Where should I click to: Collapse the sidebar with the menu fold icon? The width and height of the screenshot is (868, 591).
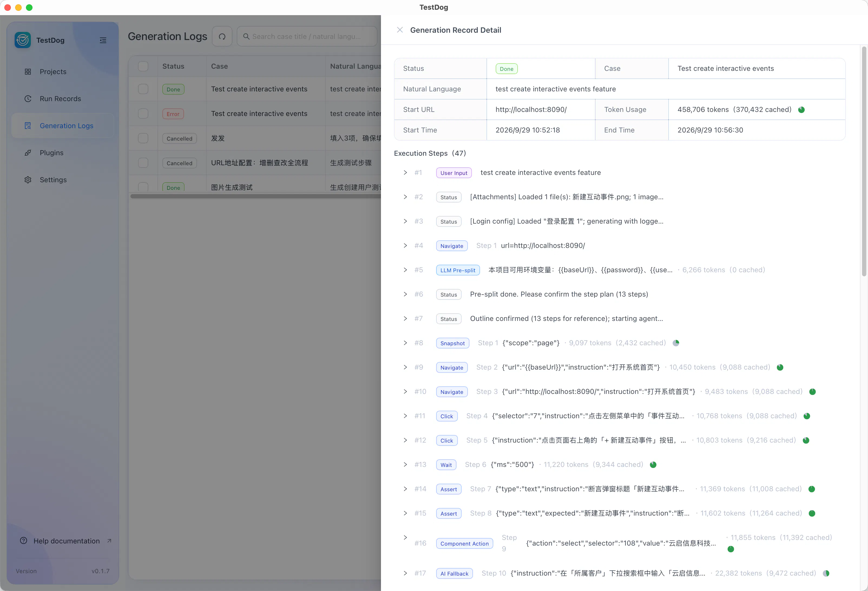pyautogui.click(x=103, y=40)
